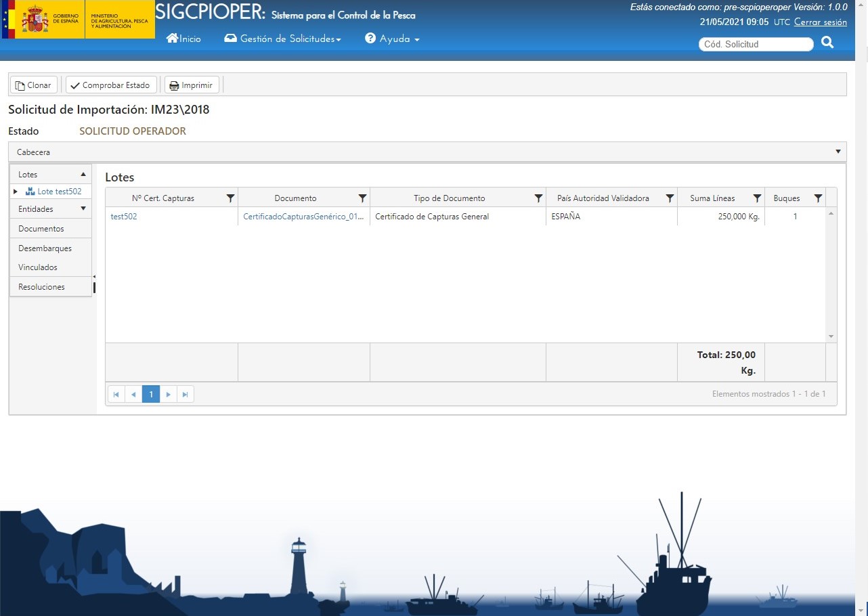The image size is (868, 616).
Task: Click the Clonar button
Action: 33,85
